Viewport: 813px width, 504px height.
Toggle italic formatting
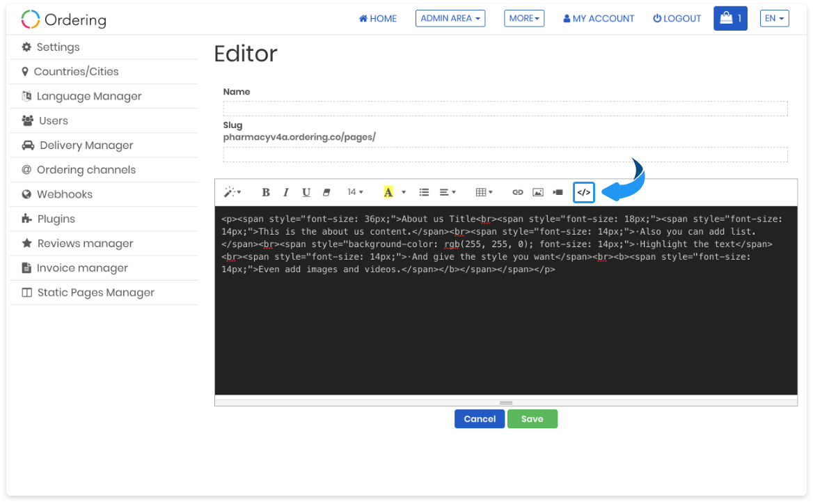click(285, 192)
